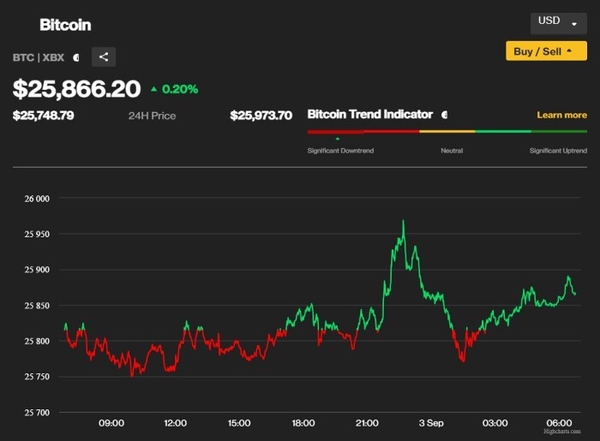Screen dimensions: 600x441
Task: Open the USD currency dropdown
Action: click(558, 23)
